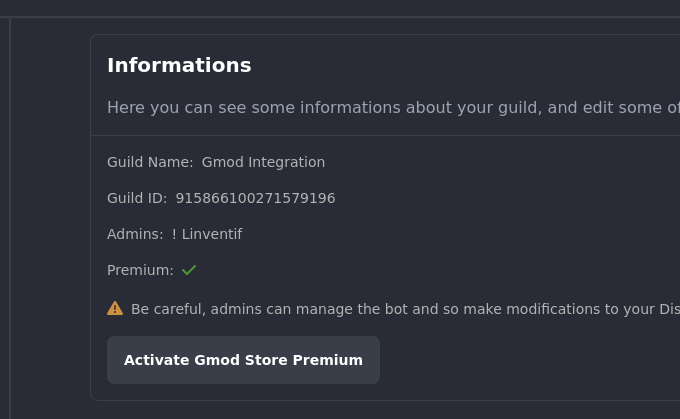Click the Guild ID label
The width and height of the screenshot is (680, 419).
pyautogui.click(x=137, y=198)
